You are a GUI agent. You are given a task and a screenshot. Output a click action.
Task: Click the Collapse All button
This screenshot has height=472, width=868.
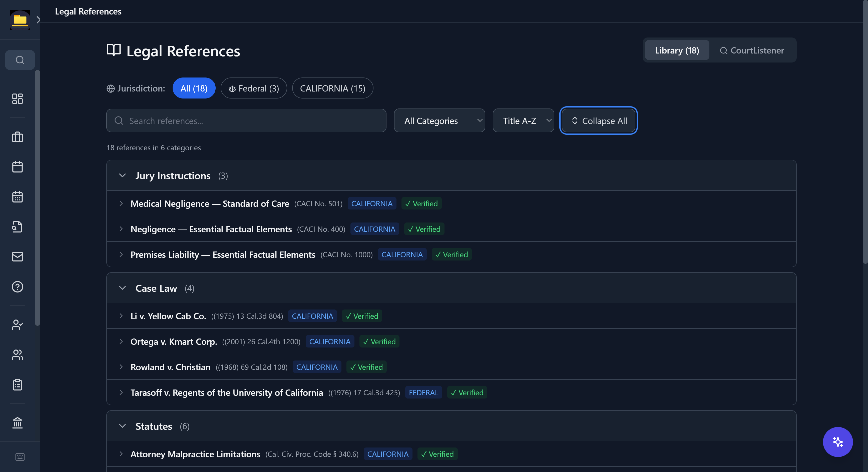pos(598,120)
